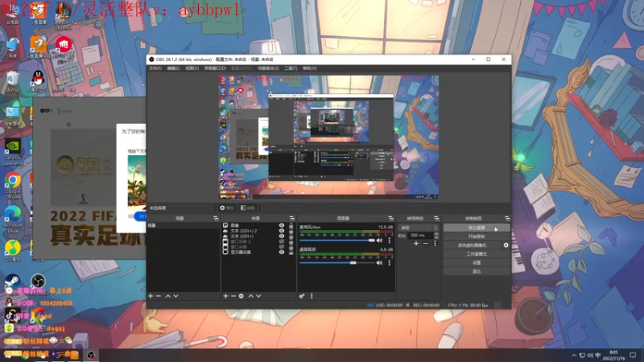Open the View menu in OBS
Screen dimensions: 644x362
point(192,68)
